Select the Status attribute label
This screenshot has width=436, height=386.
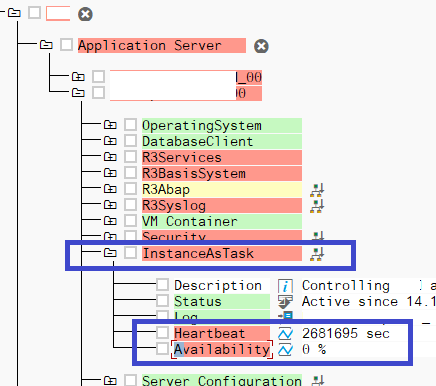222,301
